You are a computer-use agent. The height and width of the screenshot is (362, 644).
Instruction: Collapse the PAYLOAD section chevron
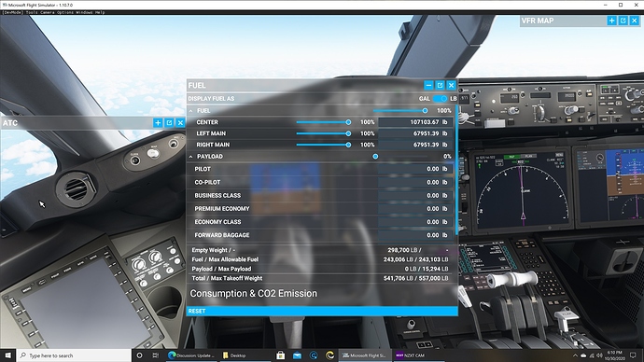tap(191, 157)
